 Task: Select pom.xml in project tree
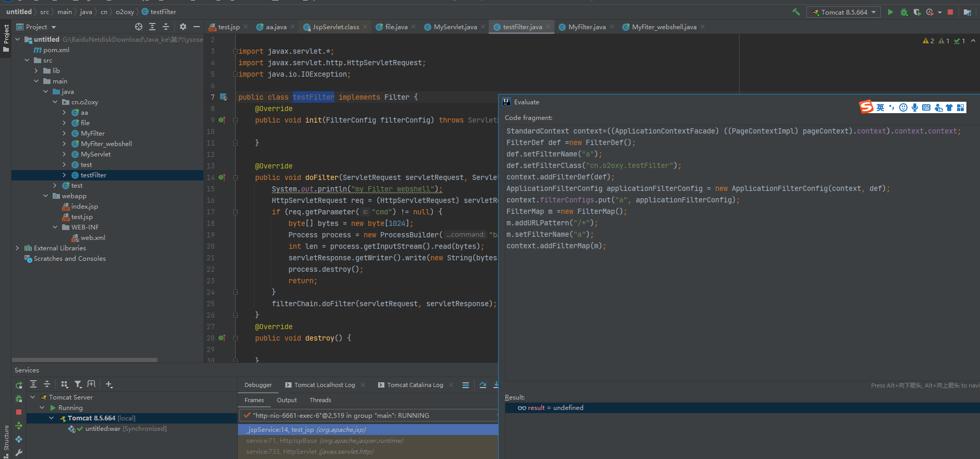point(56,50)
